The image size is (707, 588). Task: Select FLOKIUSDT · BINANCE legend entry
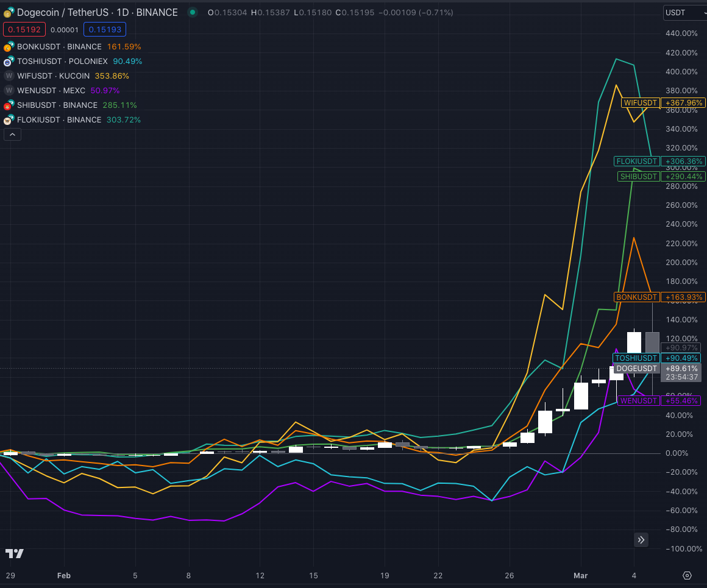click(59, 120)
